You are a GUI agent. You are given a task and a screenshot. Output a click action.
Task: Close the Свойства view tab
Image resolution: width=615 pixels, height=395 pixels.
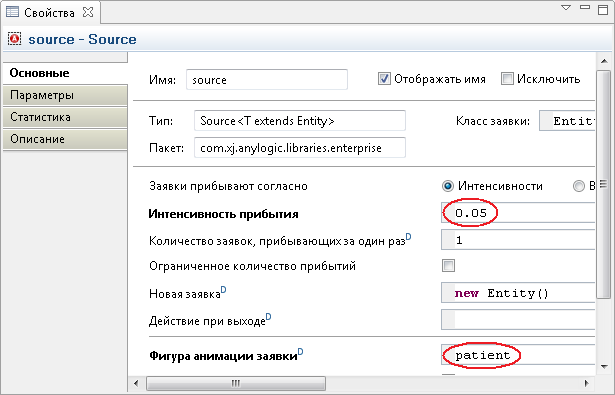[88, 12]
